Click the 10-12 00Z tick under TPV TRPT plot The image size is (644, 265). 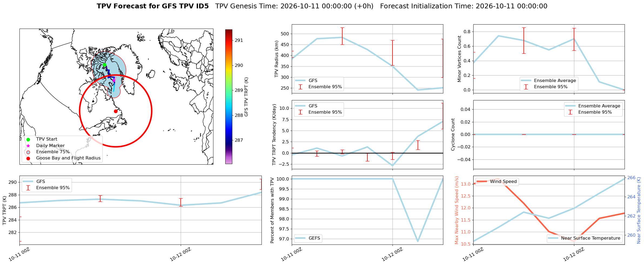pyautogui.click(x=180, y=254)
